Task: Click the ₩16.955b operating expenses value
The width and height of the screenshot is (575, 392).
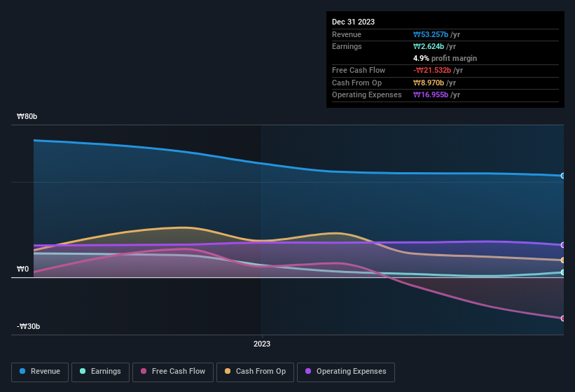Action: click(x=431, y=95)
